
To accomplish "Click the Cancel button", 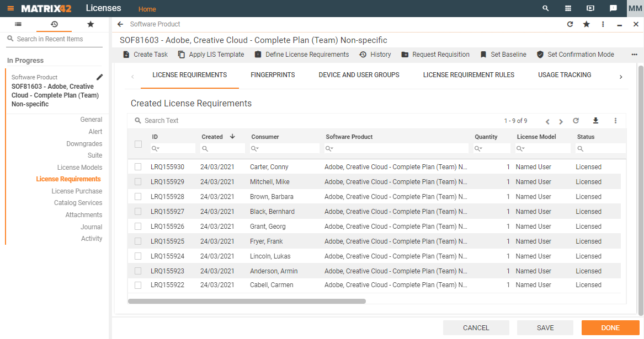I will click(476, 328).
